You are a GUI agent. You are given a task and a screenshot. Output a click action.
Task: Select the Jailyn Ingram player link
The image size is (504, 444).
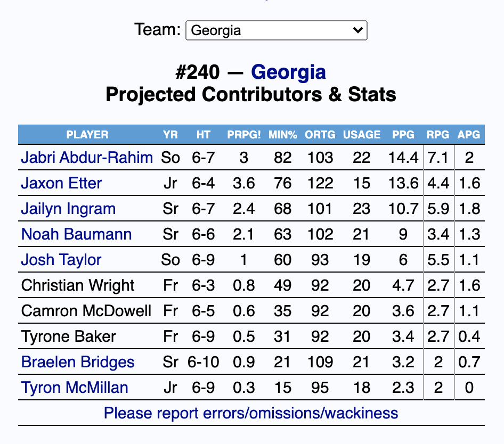[x=68, y=209]
